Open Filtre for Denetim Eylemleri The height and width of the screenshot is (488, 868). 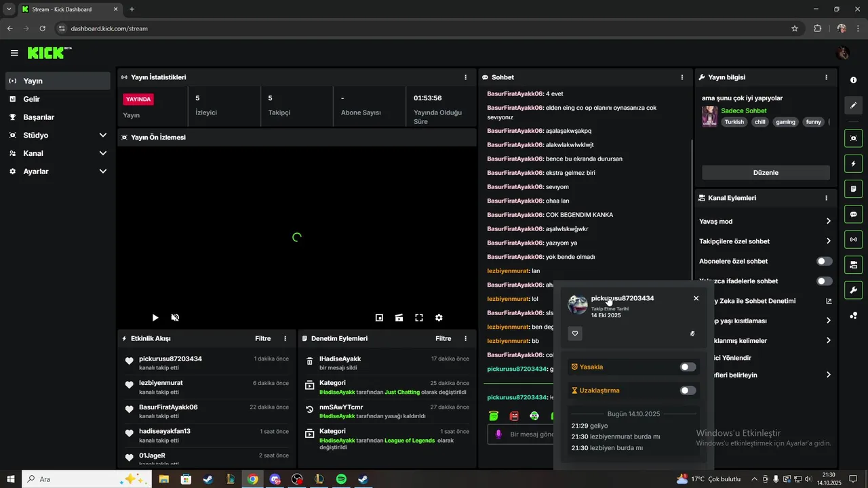point(443,338)
